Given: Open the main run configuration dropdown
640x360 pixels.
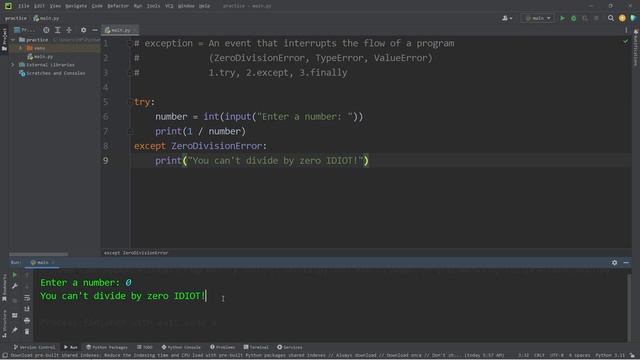Looking at the screenshot, I should tap(538, 18).
